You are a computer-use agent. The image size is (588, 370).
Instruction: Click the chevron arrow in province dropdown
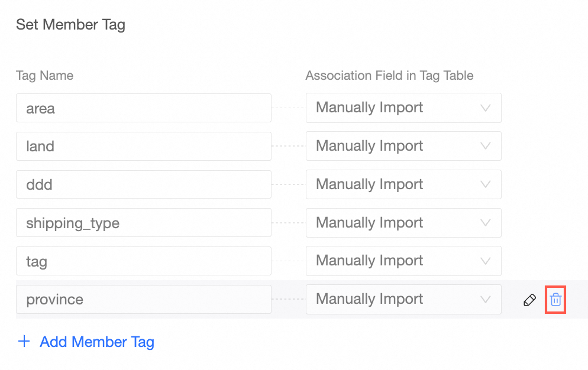pyautogui.click(x=486, y=300)
